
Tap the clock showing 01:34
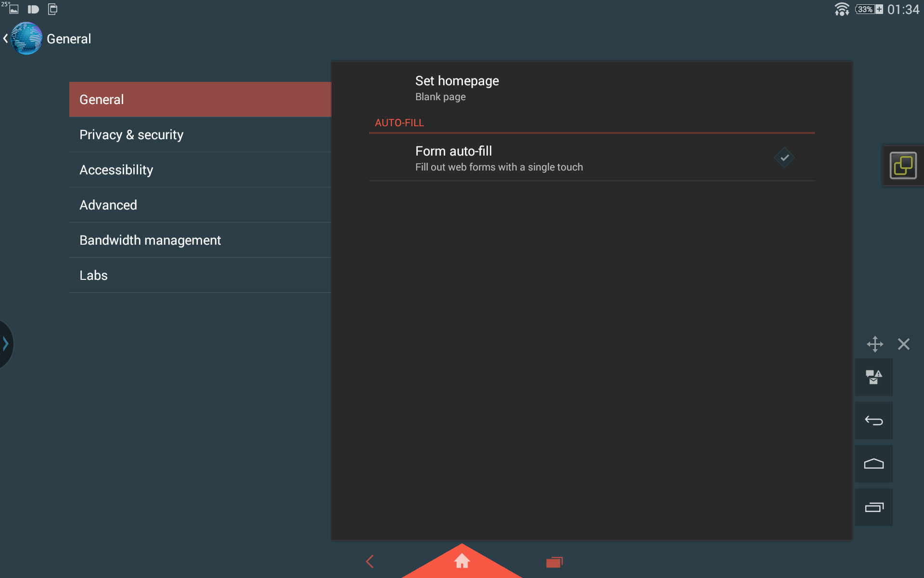pos(903,10)
